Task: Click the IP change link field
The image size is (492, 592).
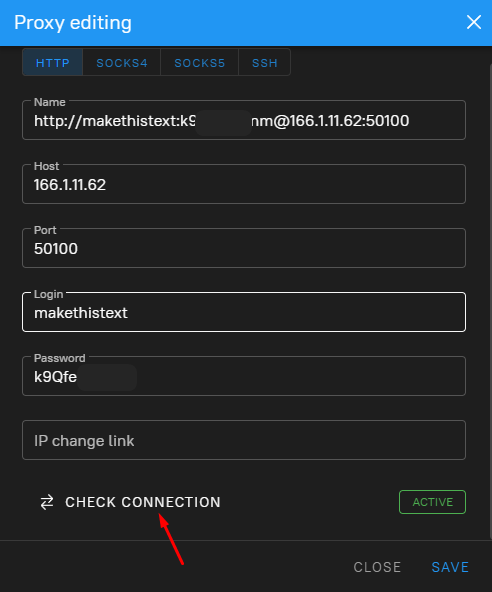Action: tap(244, 440)
